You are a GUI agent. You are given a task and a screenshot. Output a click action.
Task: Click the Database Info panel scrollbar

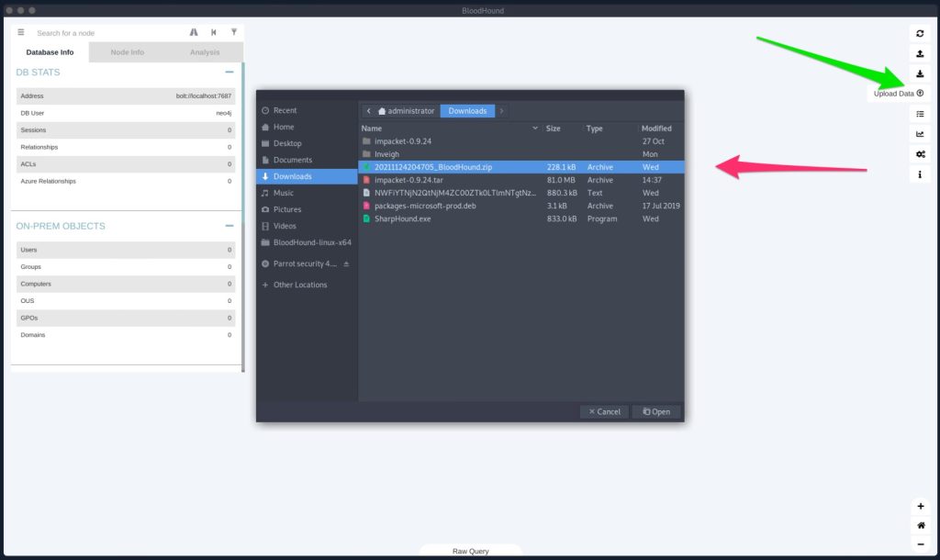(x=242, y=217)
